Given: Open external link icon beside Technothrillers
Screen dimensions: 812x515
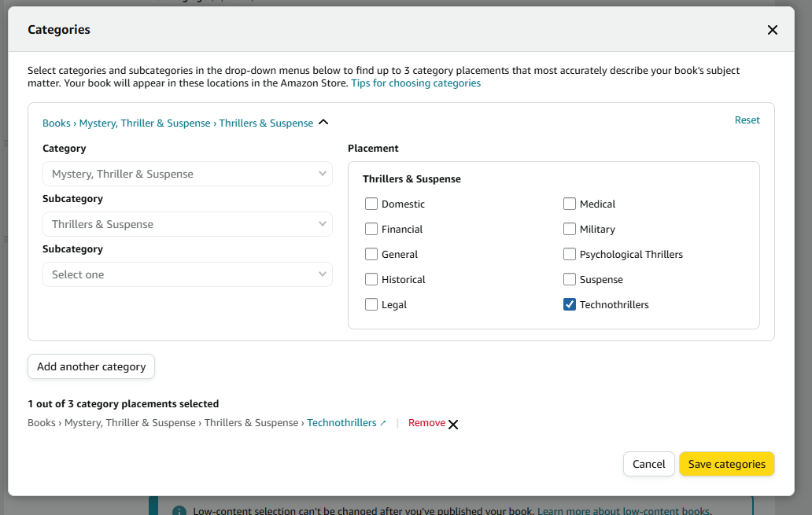Looking at the screenshot, I should [383, 423].
